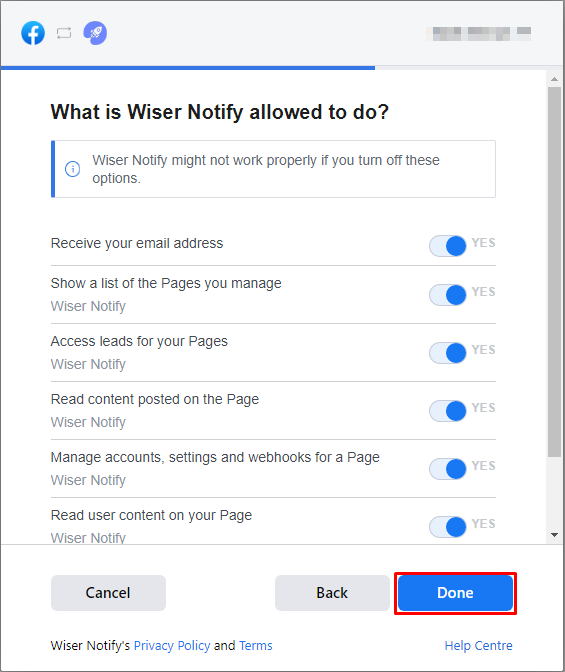Toggle Manage accounts, settings and webhooks switch
The image size is (565, 672).
click(448, 469)
